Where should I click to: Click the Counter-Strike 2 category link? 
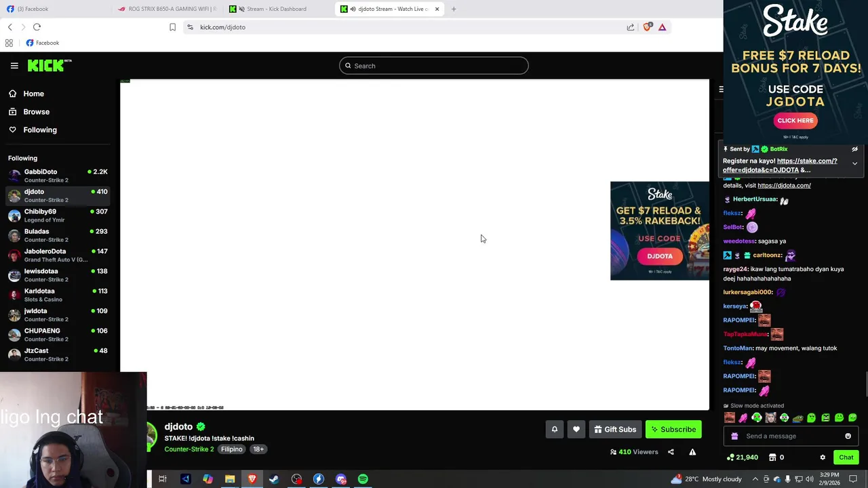189,449
